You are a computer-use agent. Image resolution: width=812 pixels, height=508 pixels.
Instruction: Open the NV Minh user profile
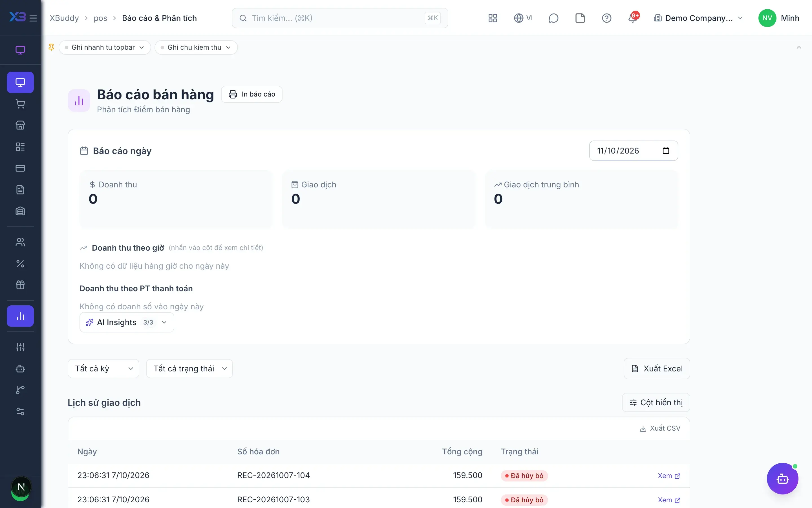click(778, 18)
